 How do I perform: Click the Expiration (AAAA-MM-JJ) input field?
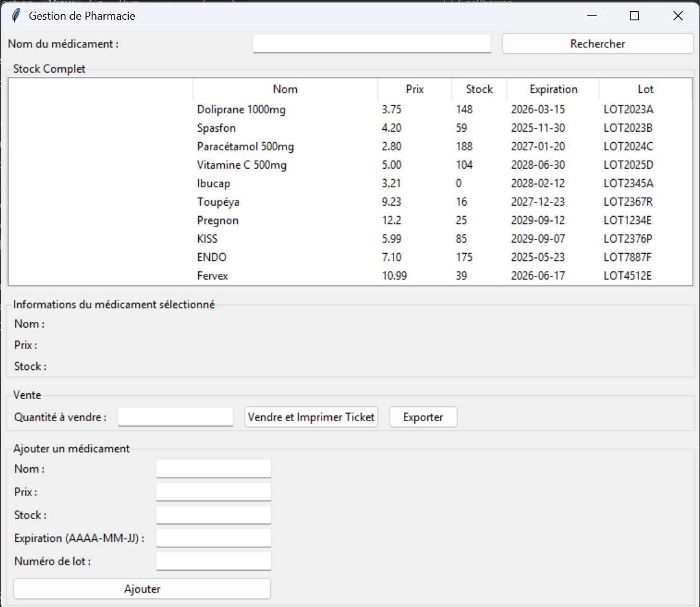pyautogui.click(x=213, y=538)
